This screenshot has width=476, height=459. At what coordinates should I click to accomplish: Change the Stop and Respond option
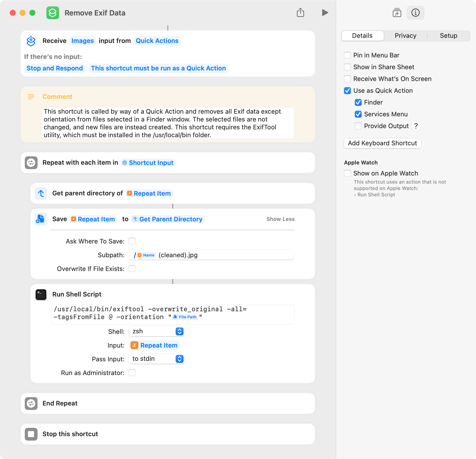tap(55, 68)
